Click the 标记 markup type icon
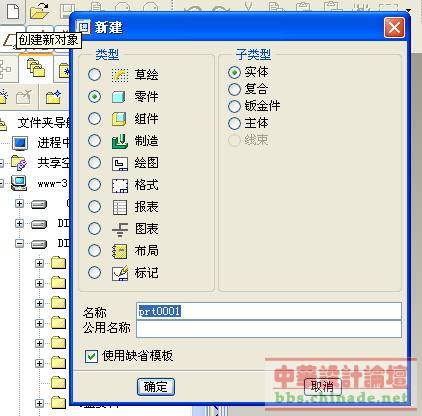 [x=120, y=273]
